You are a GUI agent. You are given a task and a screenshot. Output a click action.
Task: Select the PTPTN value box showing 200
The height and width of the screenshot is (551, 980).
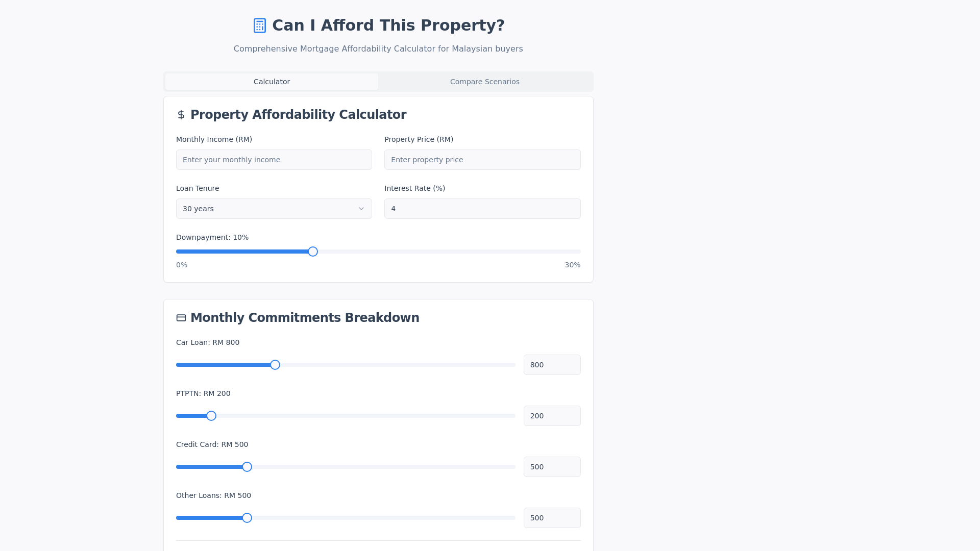[552, 416]
